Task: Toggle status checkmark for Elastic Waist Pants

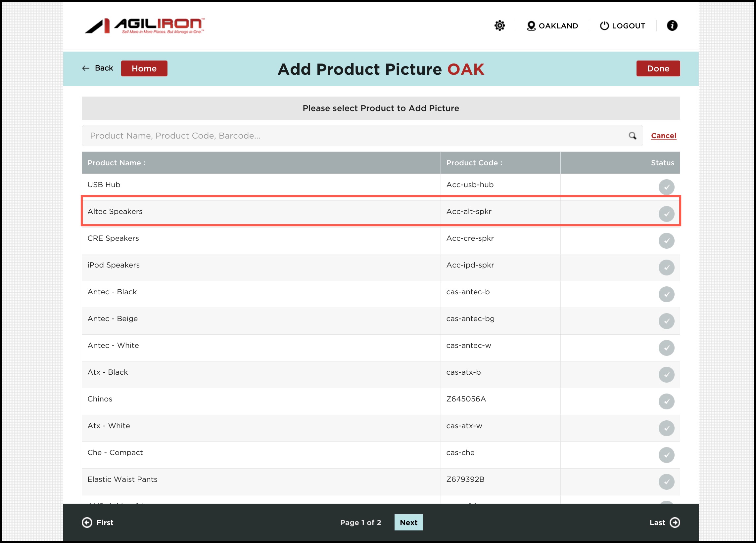Action: pos(666,481)
